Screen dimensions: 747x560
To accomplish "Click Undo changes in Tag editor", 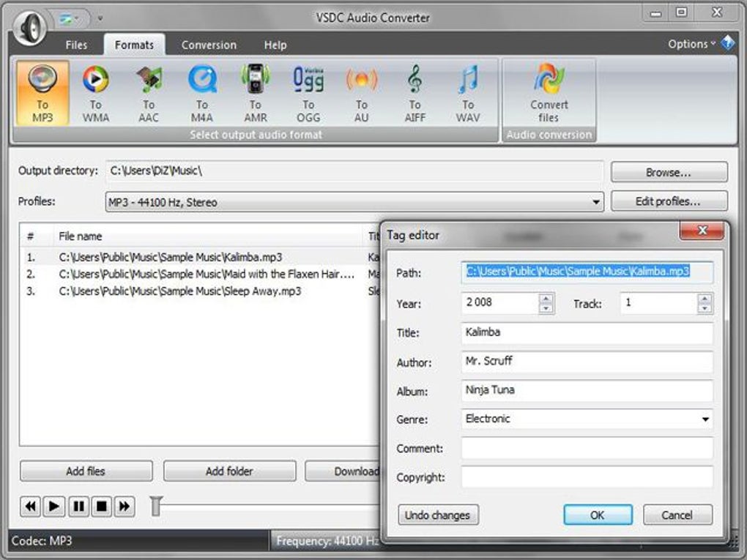I will click(438, 515).
